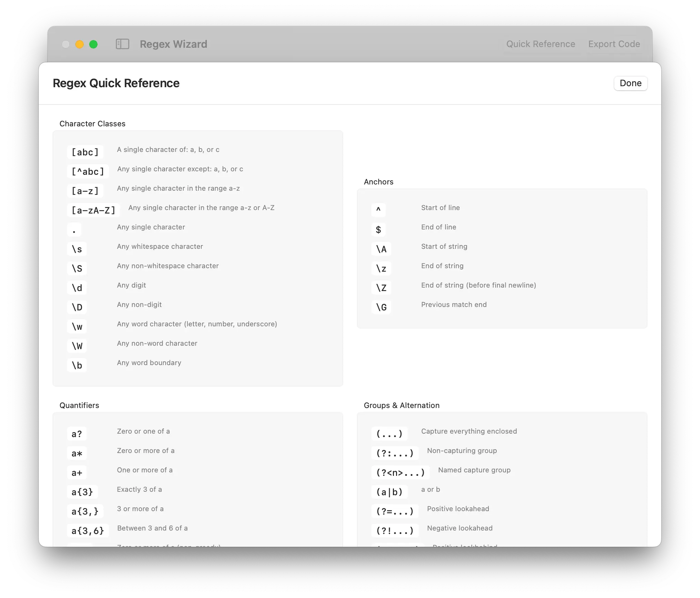Screen dimensions: 700x598
Task: Click Export Code in toolbar
Action: (614, 44)
